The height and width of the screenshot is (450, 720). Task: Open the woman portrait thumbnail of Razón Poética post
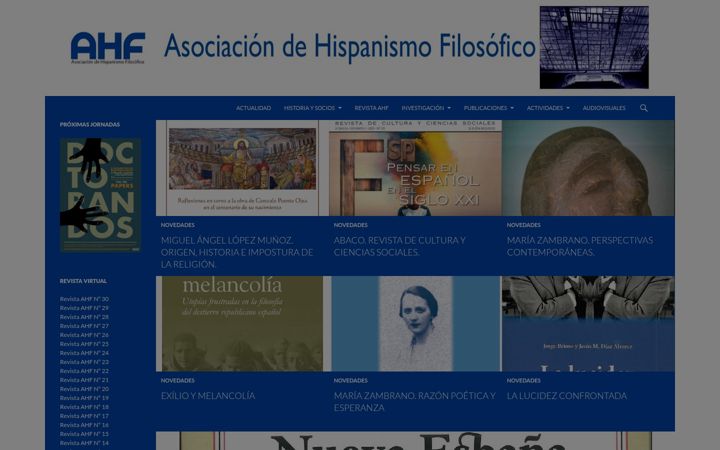point(416,324)
